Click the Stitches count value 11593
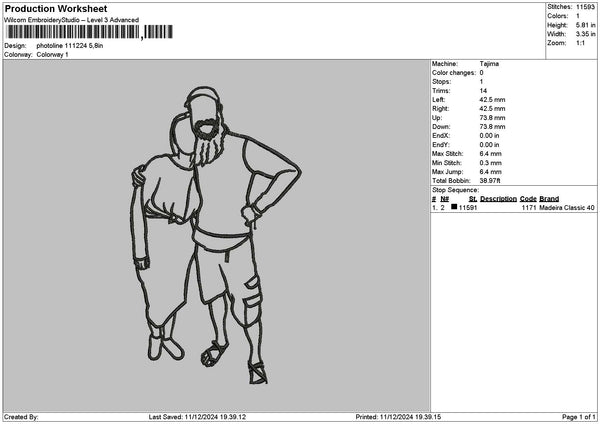The width and height of the screenshot is (600, 424). [x=585, y=7]
